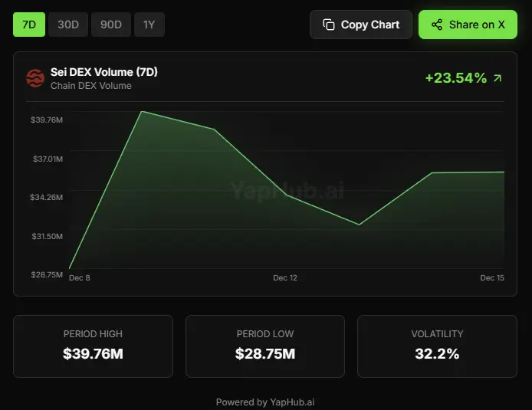Click the VOLATILITY label
532x410 pixels.
pos(437,334)
